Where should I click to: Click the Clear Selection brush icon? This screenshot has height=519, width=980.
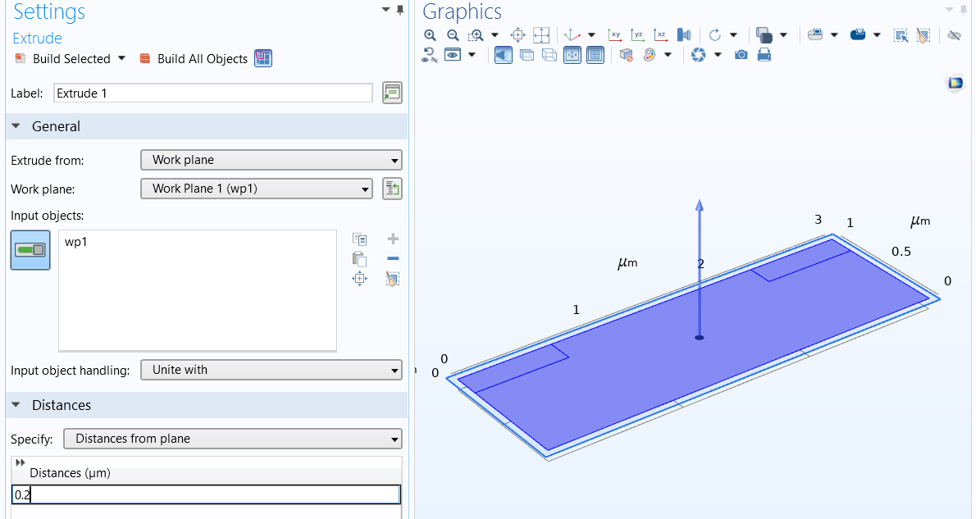[393, 279]
